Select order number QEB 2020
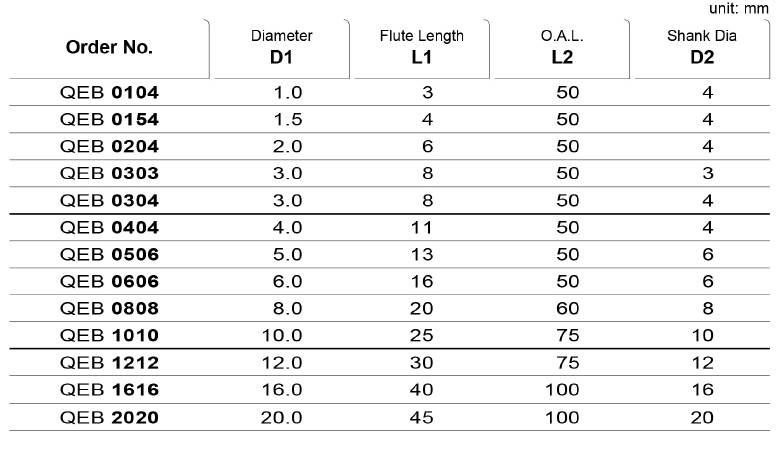778x450 pixels. 109,417
